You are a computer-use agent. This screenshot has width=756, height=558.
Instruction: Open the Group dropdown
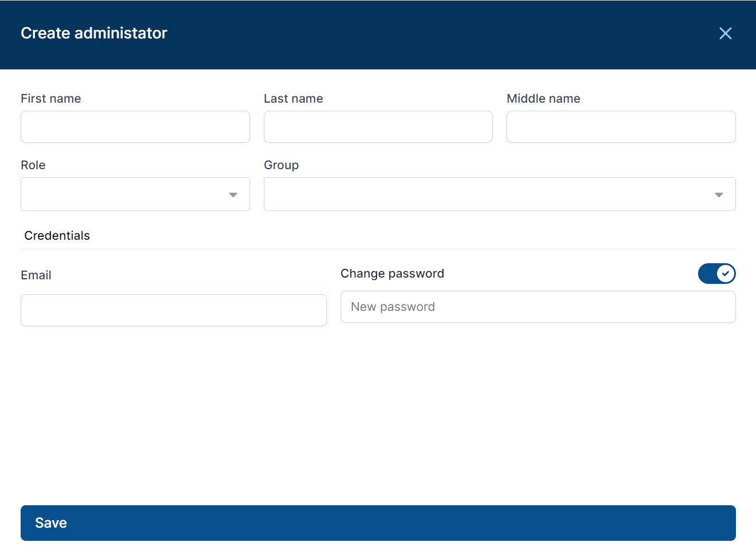[500, 194]
